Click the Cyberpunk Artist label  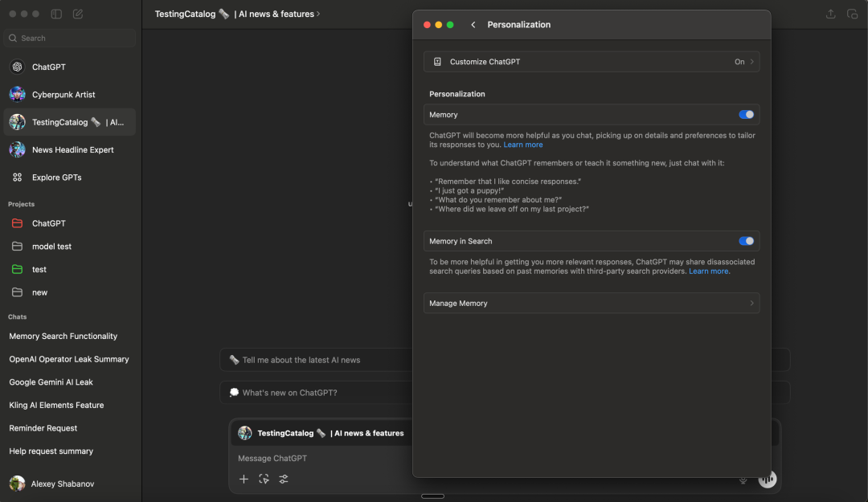pos(63,95)
